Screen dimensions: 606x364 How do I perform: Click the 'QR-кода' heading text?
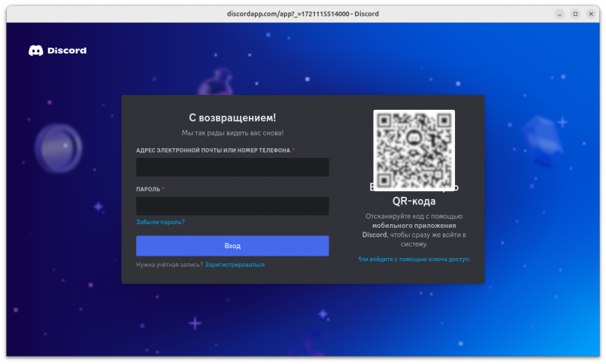pyautogui.click(x=414, y=201)
